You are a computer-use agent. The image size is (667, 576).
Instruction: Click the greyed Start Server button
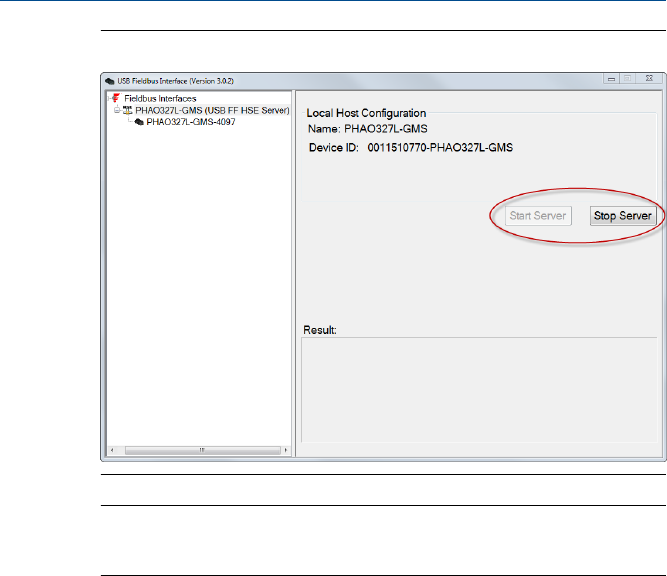[x=538, y=216]
